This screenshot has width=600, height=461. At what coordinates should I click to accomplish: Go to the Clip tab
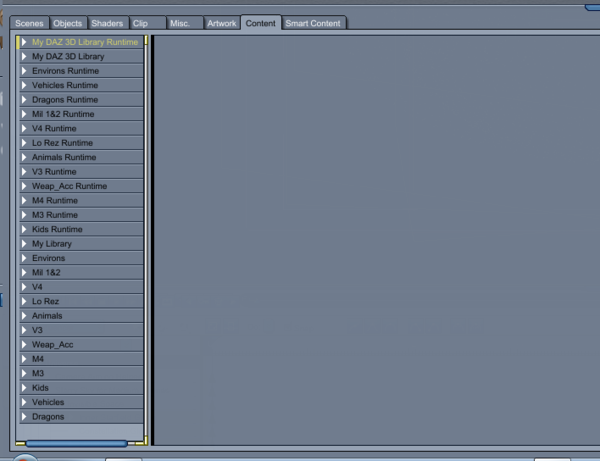coord(147,23)
